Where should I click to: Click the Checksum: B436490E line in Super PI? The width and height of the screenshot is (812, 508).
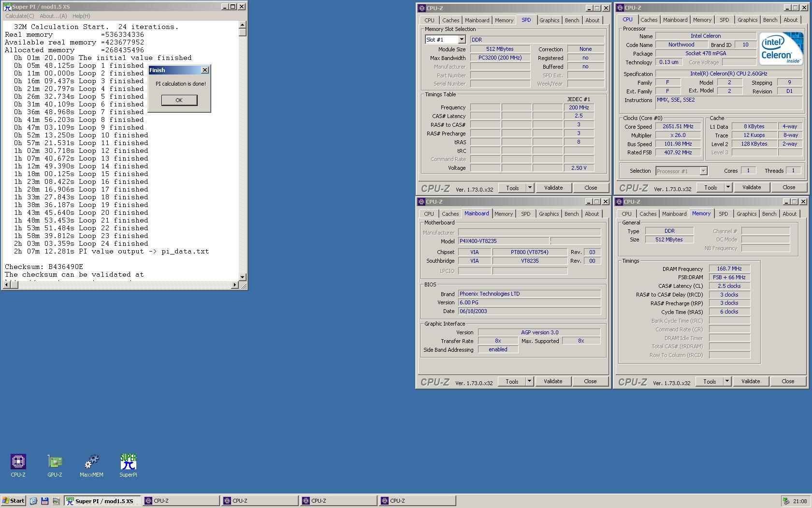(44, 267)
